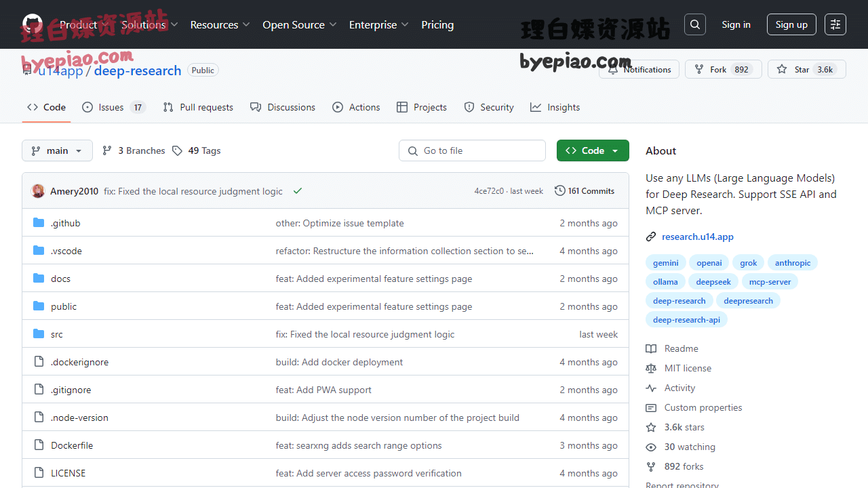This screenshot has width=868, height=488.
Task: Click the tag icon beside 49 Tags
Action: pos(177,150)
